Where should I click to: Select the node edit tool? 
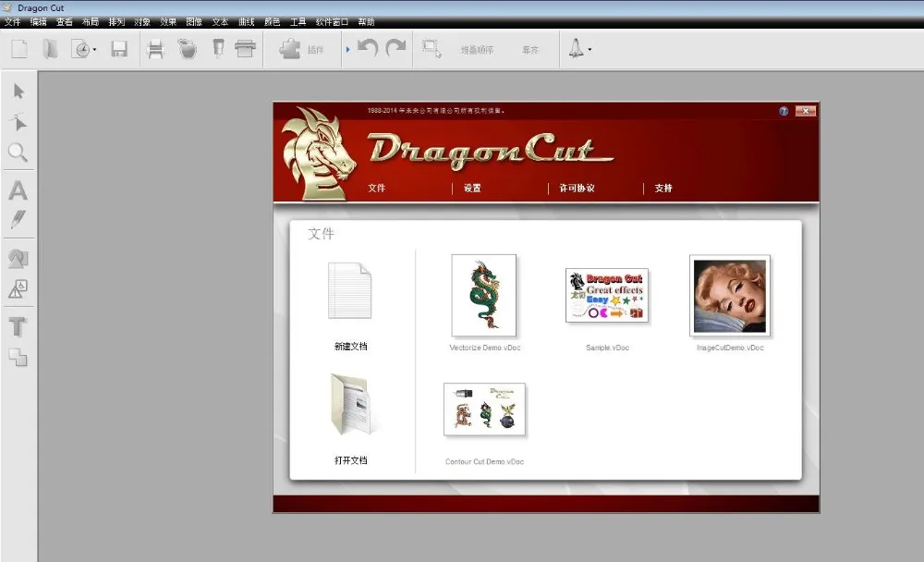click(x=18, y=121)
